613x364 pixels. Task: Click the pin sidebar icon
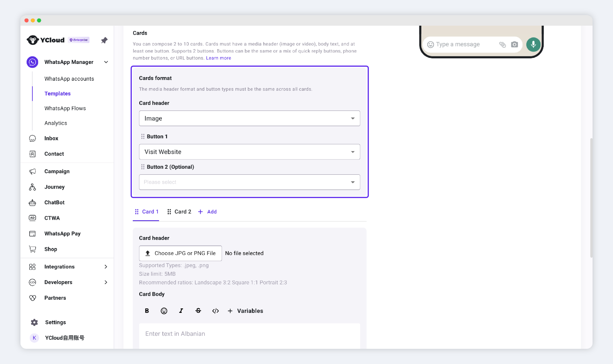(104, 40)
